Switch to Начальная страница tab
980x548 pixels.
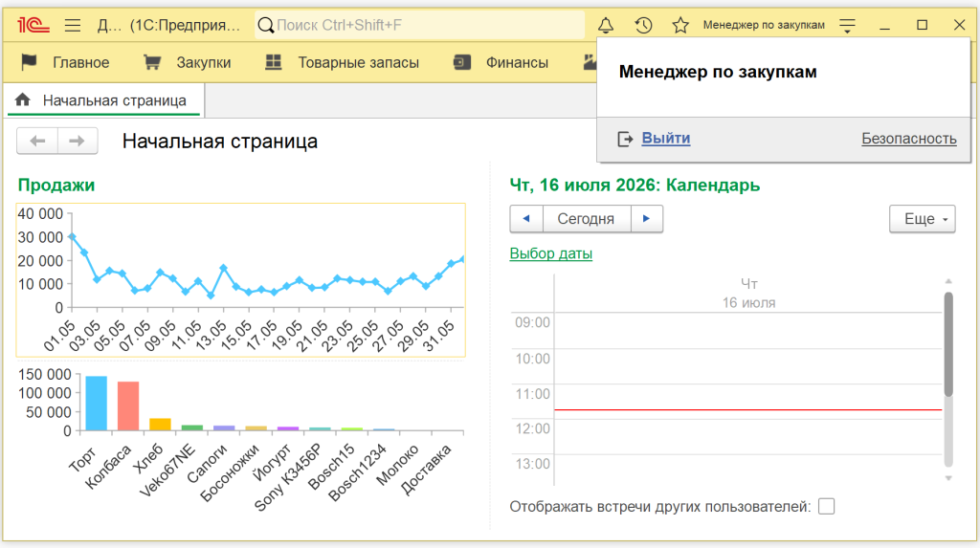(103, 100)
